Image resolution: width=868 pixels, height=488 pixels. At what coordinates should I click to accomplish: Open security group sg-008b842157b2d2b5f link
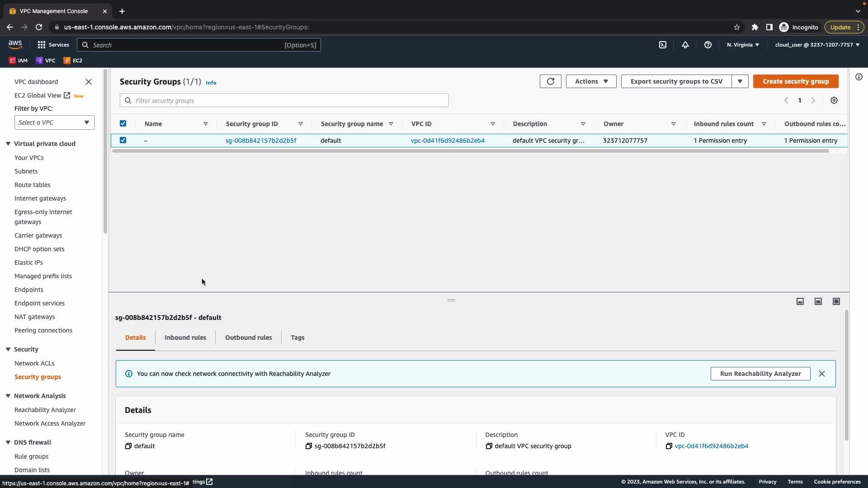pos(261,141)
